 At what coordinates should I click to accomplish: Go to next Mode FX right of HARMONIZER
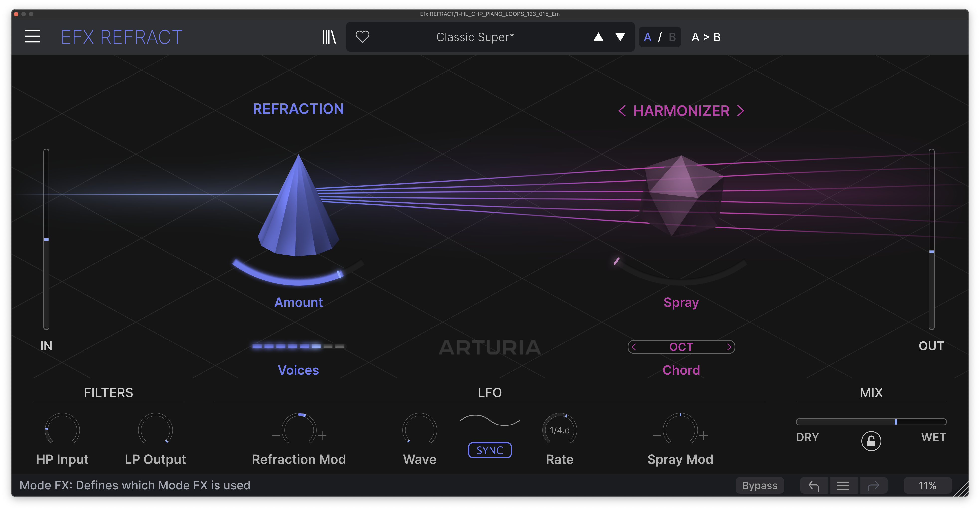point(740,111)
